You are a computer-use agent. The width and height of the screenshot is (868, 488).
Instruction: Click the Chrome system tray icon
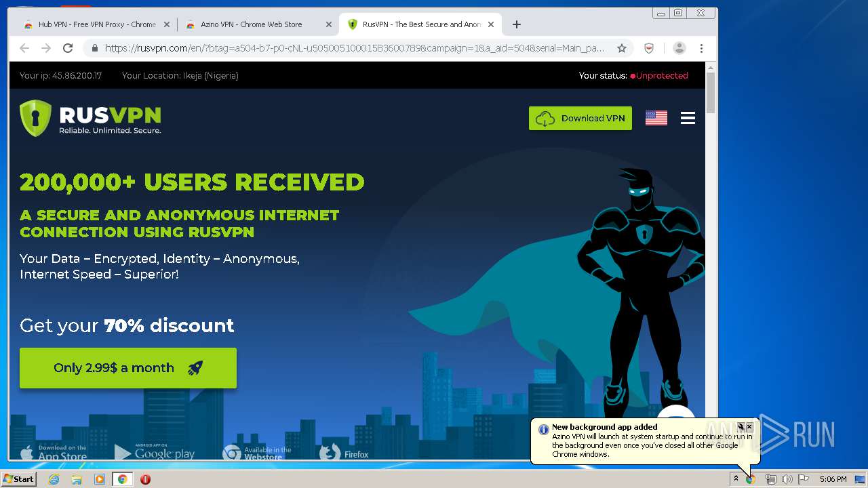pyautogui.click(x=751, y=479)
